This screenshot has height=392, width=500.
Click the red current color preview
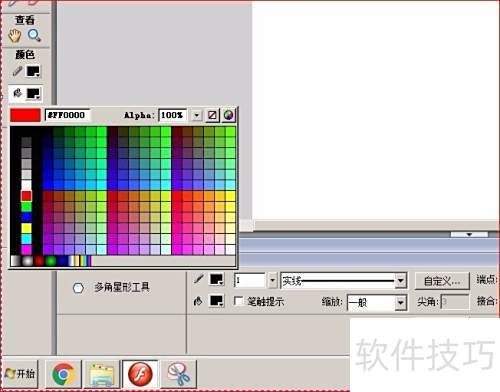tap(25, 115)
